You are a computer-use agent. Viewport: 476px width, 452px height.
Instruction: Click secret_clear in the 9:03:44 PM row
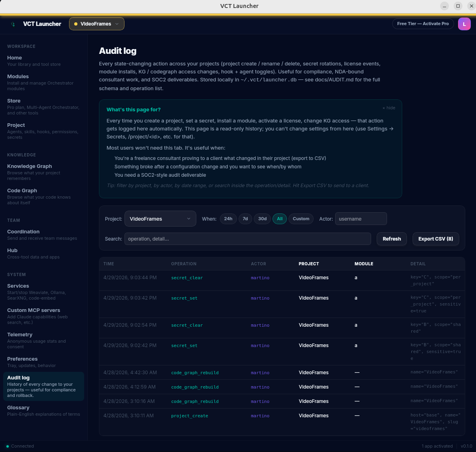click(187, 277)
